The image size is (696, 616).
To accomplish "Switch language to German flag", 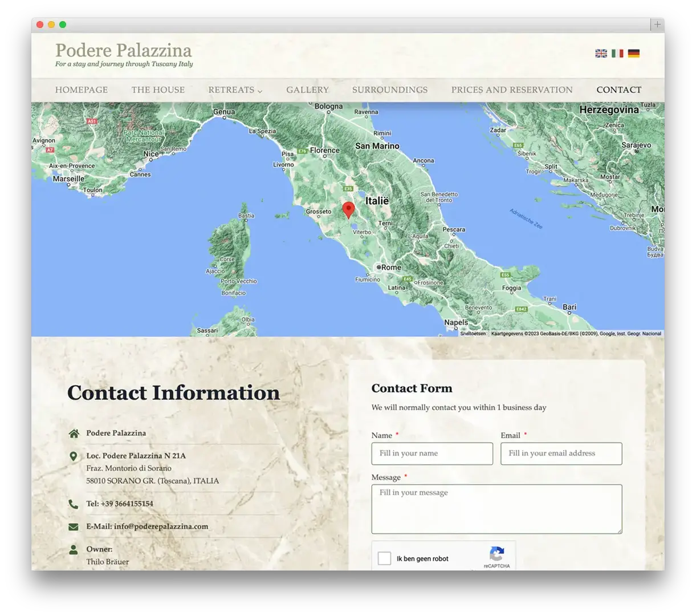I will pos(634,53).
